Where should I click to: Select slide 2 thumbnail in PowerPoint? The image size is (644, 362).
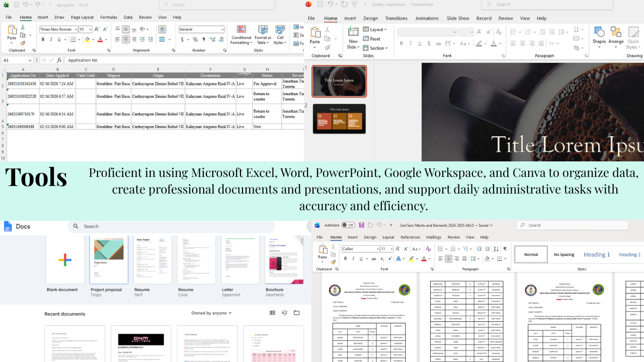tap(339, 119)
